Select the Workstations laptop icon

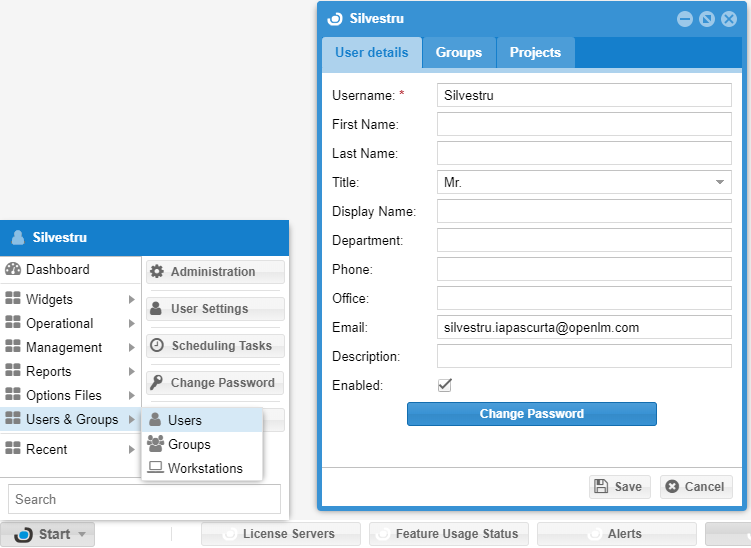tap(156, 468)
